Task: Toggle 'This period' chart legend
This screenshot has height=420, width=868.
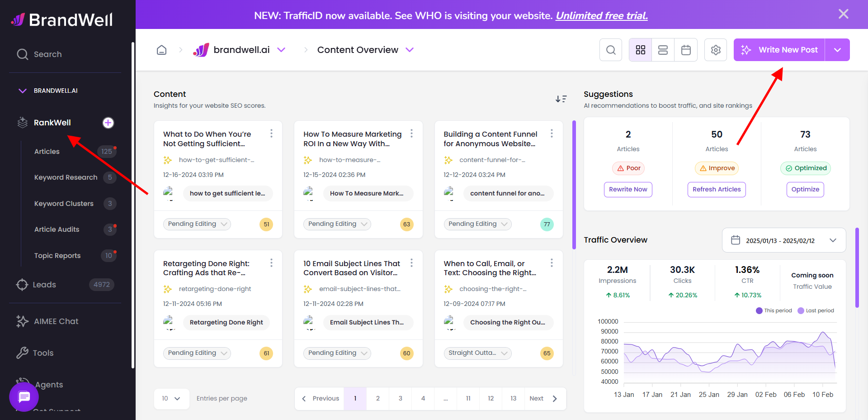Action: [774, 311]
